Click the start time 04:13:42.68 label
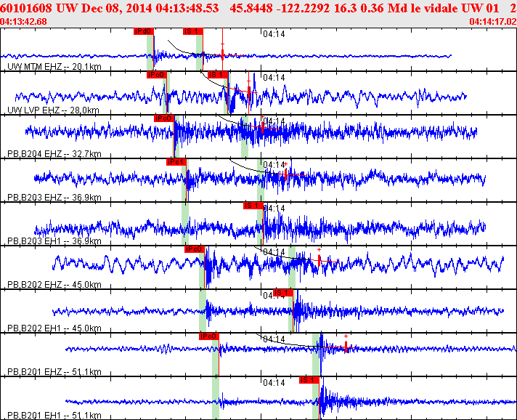This screenshot has width=517, height=420. tap(24, 22)
